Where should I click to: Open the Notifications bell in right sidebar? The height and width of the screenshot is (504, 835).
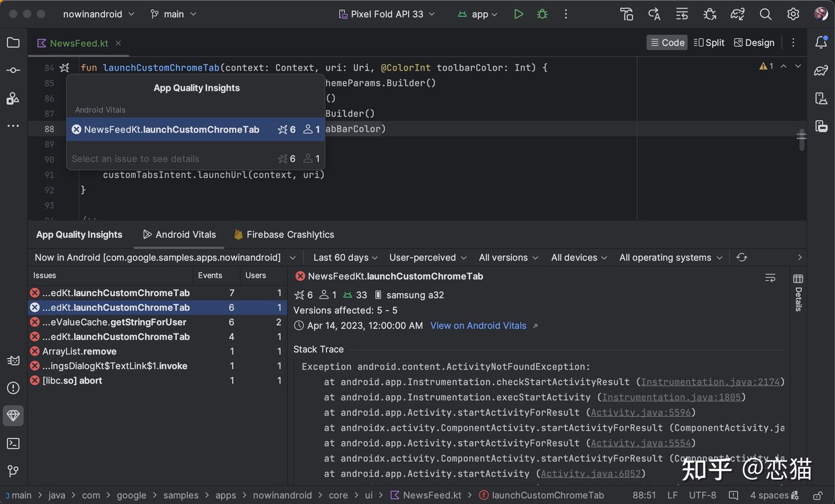[x=821, y=42]
